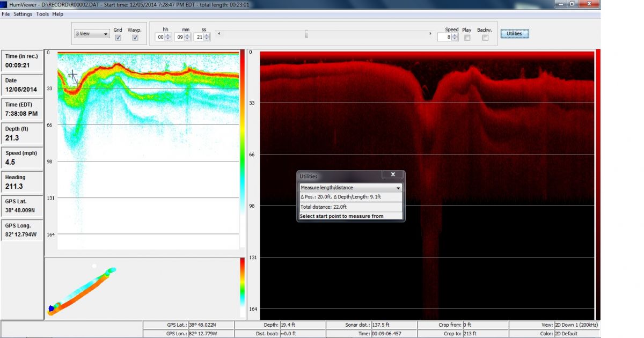
Task: Click the hh hours stepper field
Action: coord(160,37)
